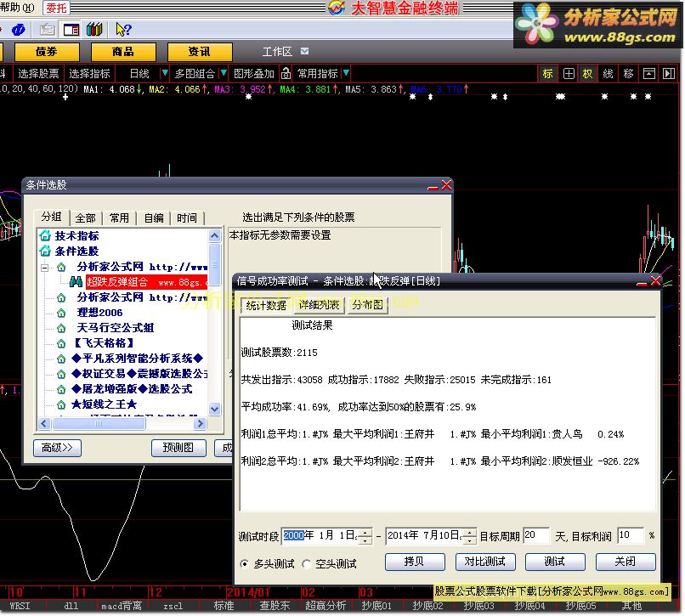Screen dimensions: 685x616
Task: Click the 关闭 button
Action: pos(626,562)
